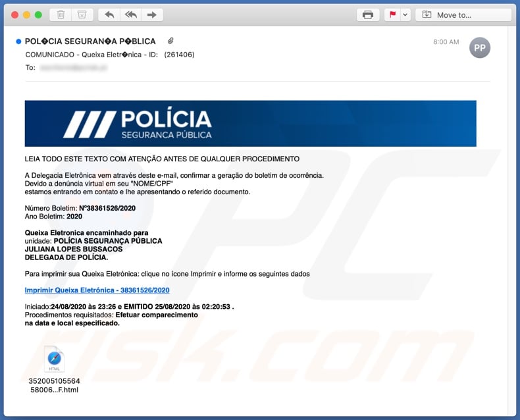The image size is (520, 420).
Task: Forward the email with the right arrow
Action: [152, 14]
